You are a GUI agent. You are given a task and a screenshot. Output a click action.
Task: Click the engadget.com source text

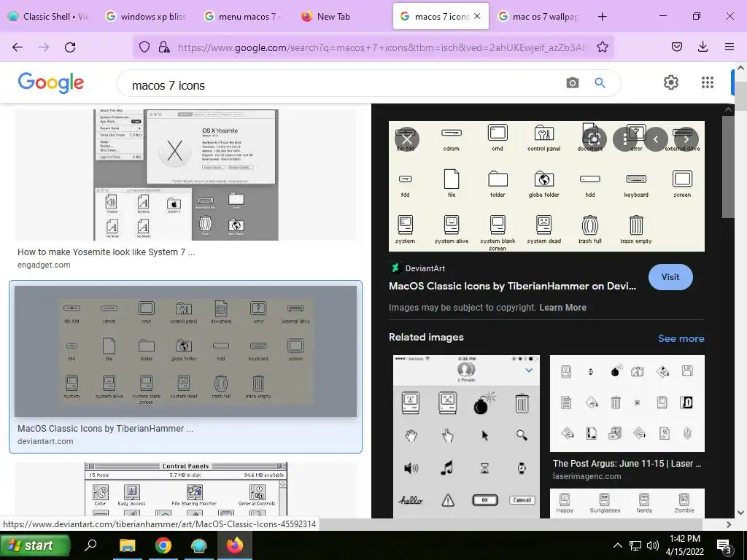(x=44, y=265)
